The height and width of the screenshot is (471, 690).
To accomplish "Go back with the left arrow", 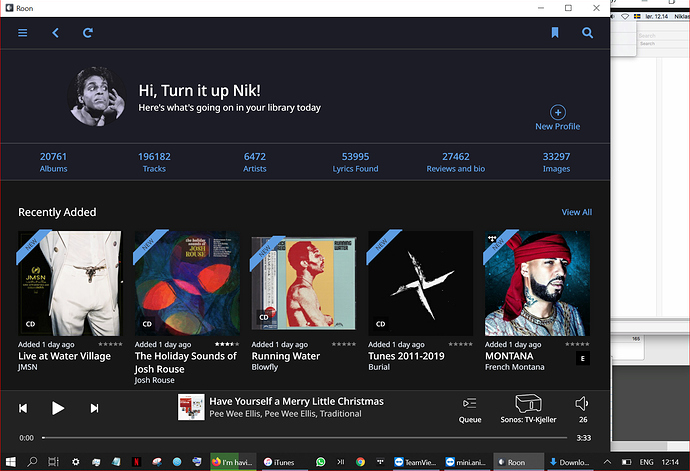I will (x=55, y=33).
